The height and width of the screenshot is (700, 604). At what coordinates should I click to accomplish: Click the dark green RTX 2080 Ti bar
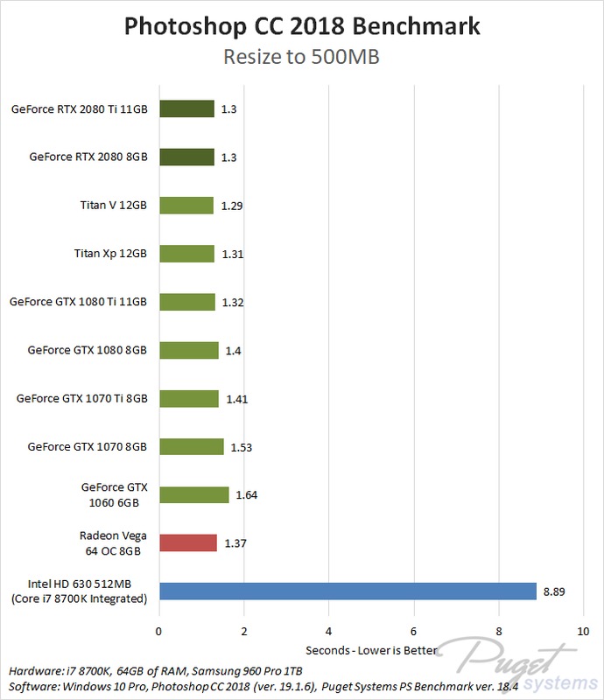click(x=186, y=109)
